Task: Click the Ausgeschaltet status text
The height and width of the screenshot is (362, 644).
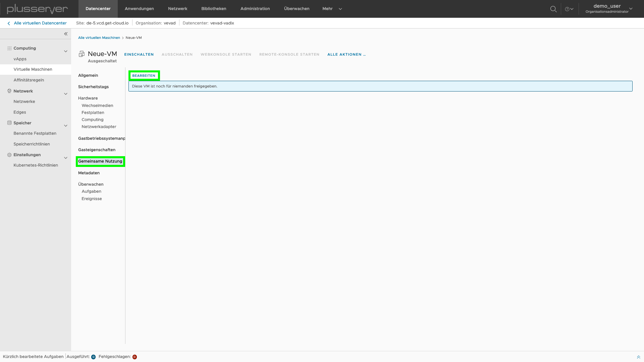Action: 102,61
